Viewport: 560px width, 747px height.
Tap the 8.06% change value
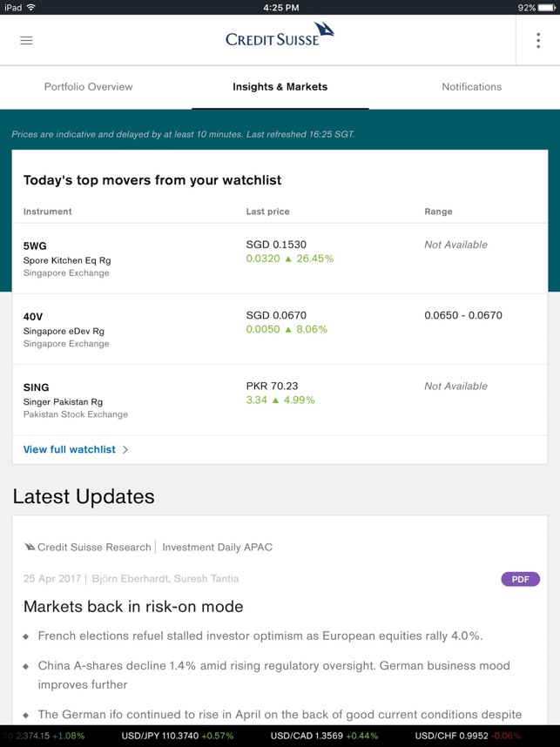coord(312,329)
